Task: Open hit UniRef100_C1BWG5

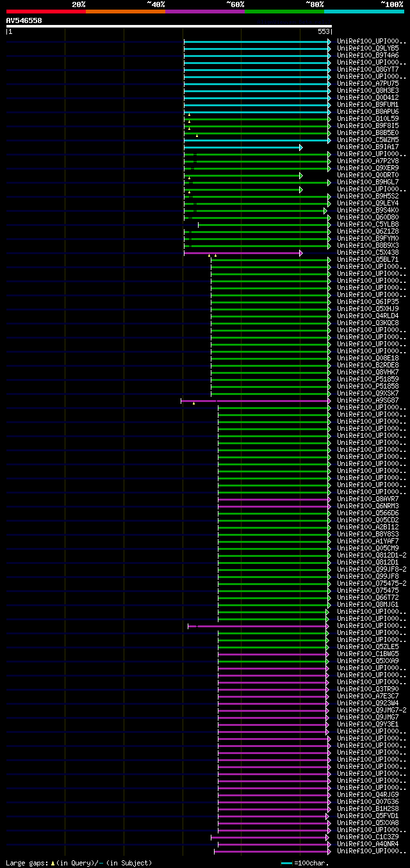Action: (368, 654)
